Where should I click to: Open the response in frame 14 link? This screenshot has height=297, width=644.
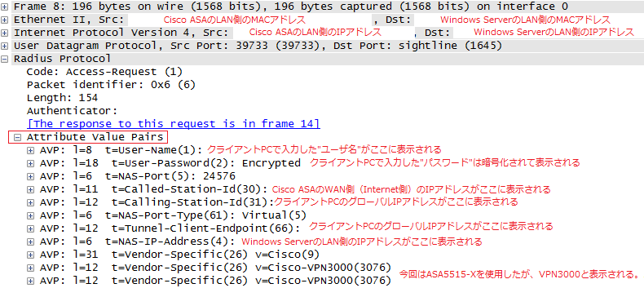click(174, 124)
